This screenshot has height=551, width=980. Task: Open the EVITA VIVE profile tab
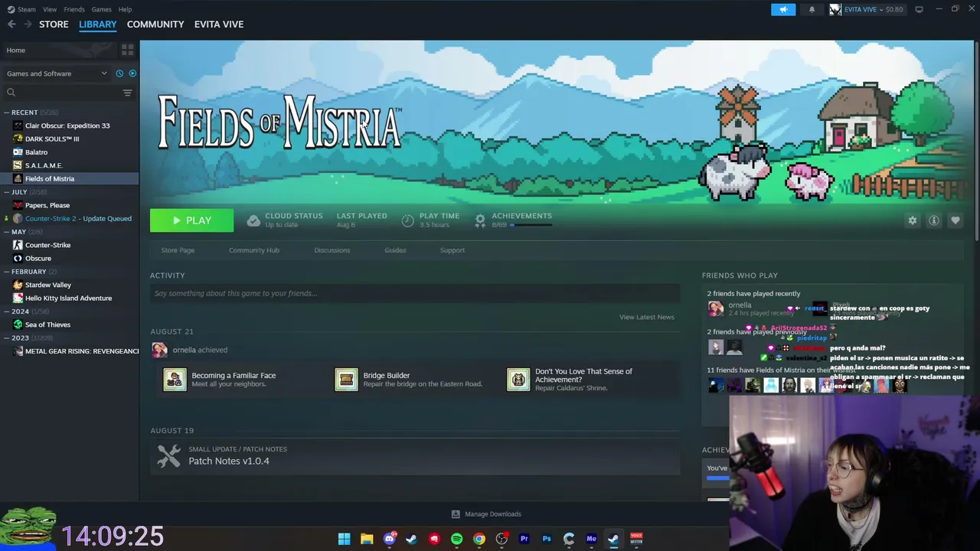point(219,24)
